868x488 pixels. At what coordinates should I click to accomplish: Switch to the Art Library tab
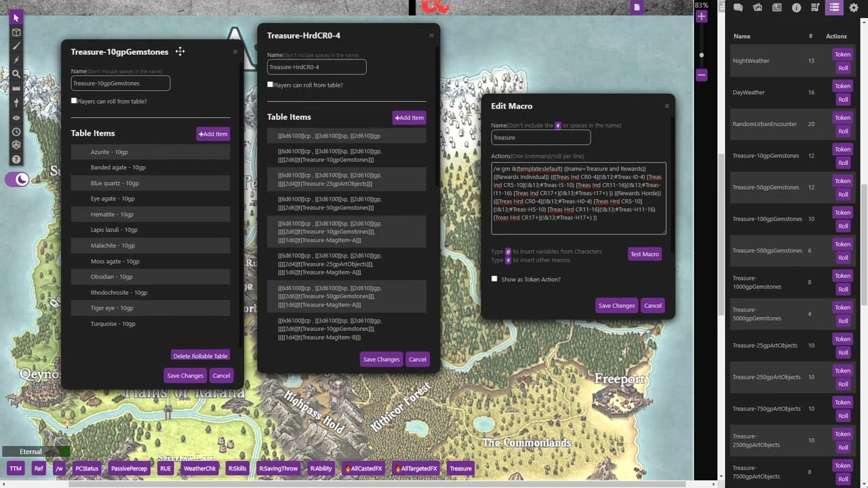point(757,7)
